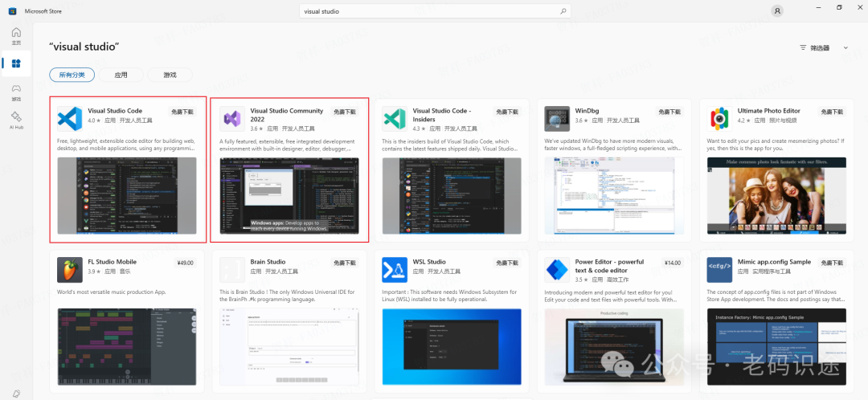Open the Visual Studio Community 2022 screenshot thumbnail

(x=289, y=196)
